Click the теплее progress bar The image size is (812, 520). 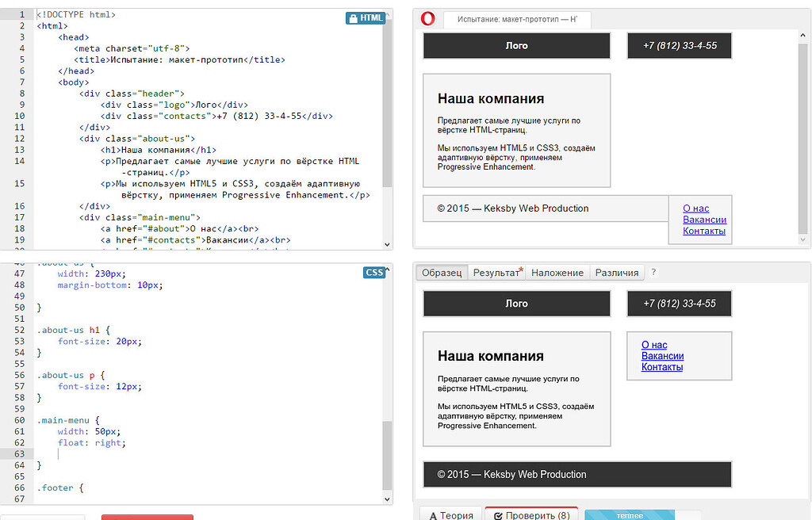click(630, 514)
